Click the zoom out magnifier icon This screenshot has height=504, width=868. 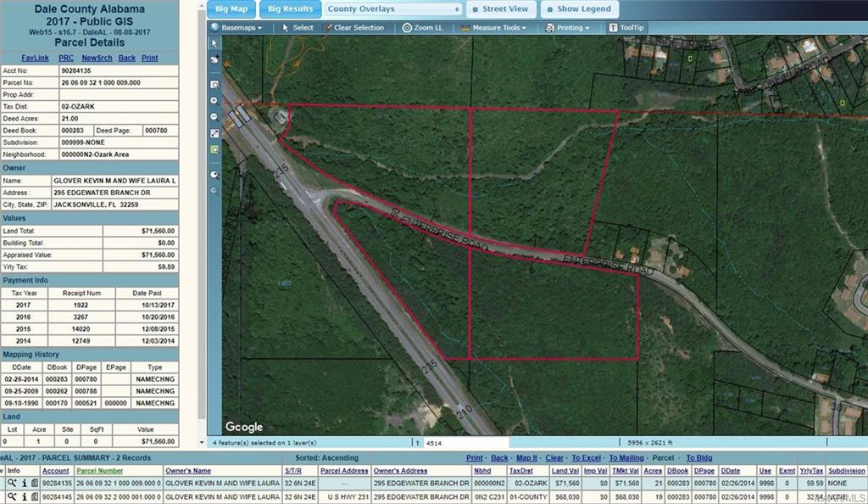point(214,117)
